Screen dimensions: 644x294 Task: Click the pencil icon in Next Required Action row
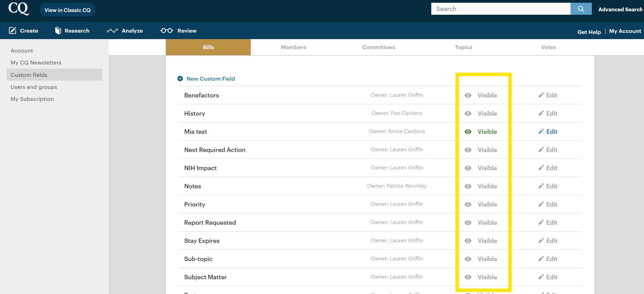(x=541, y=150)
